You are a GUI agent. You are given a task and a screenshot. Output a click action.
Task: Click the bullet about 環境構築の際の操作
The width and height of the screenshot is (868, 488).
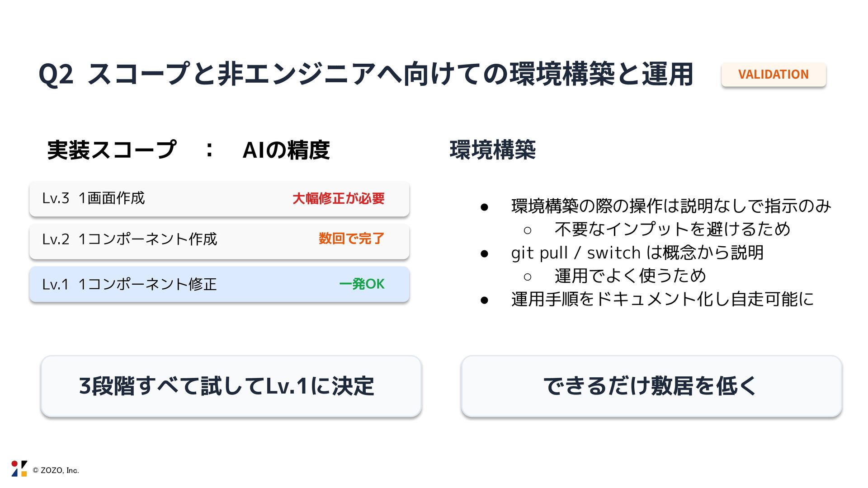coord(671,206)
